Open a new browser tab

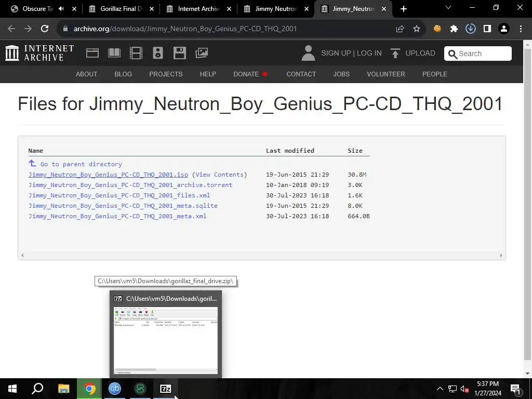(403, 9)
